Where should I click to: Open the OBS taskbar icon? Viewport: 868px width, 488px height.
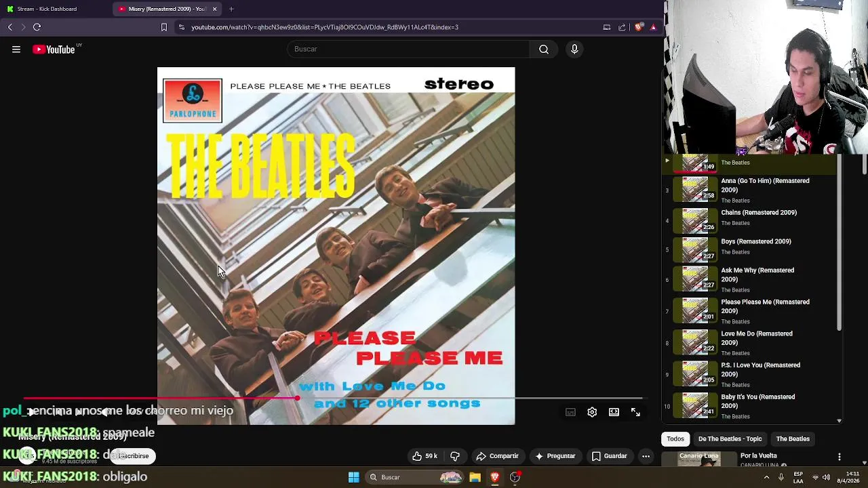click(x=515, y=477)
